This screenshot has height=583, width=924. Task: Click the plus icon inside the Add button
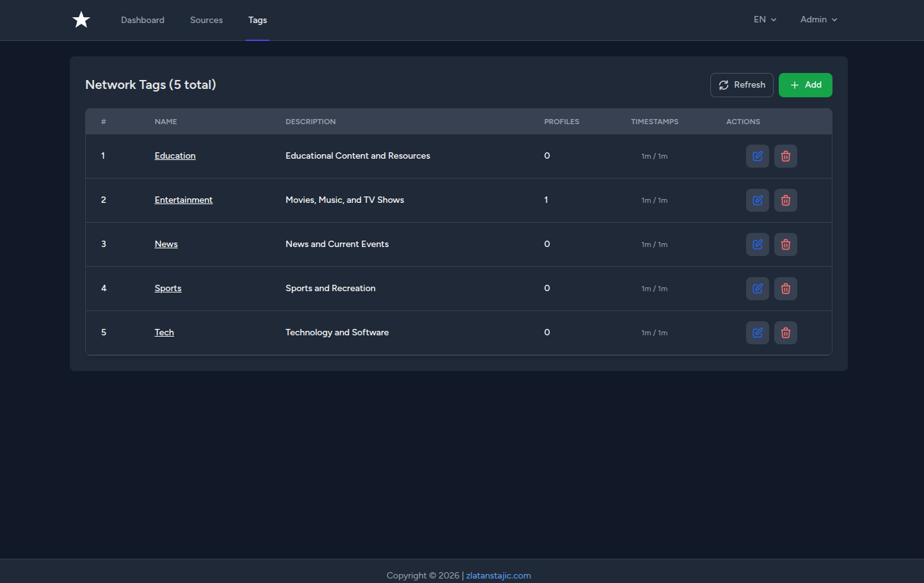click(x=793, y=84)
